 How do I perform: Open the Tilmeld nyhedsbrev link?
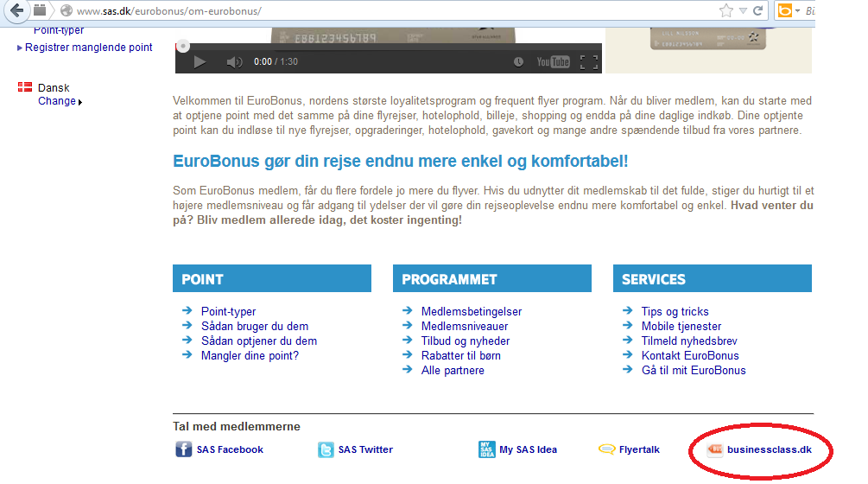(689, 341)
